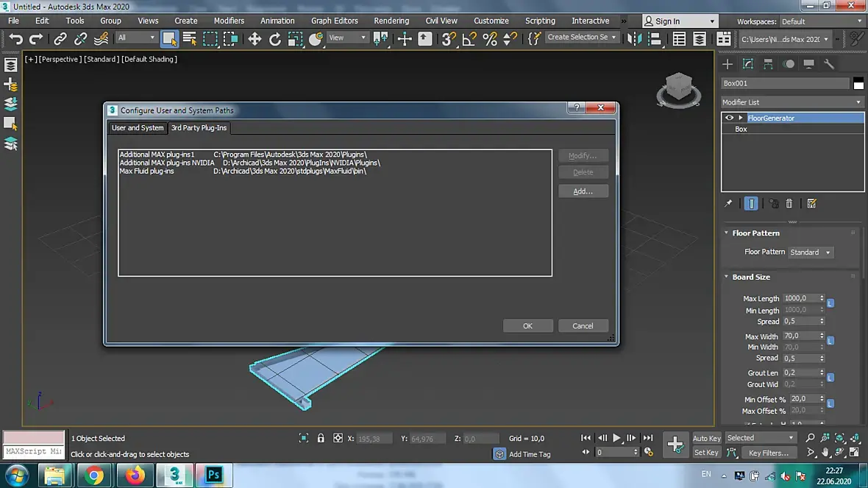The width and height of the screenshot is (868, 488).
Task: Click the Remove modifier trash icon
Action: point(789,204)
